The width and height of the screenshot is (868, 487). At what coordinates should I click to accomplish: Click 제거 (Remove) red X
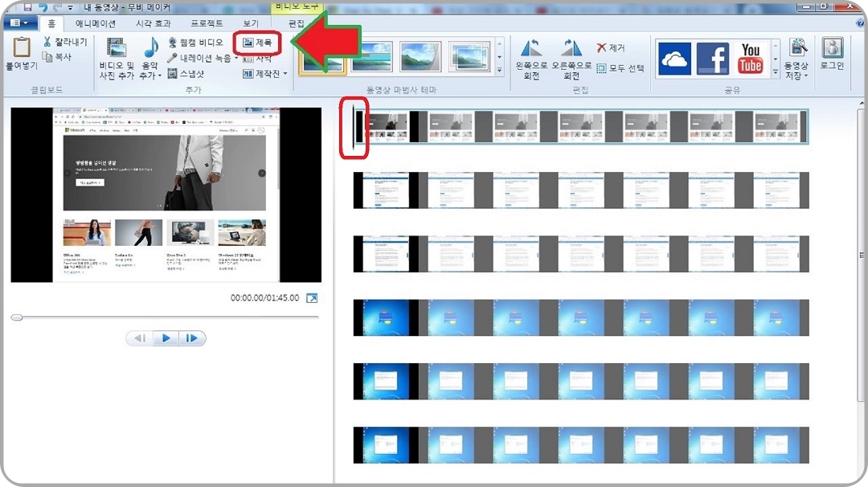pyautogui.click(x=602, y=47)
